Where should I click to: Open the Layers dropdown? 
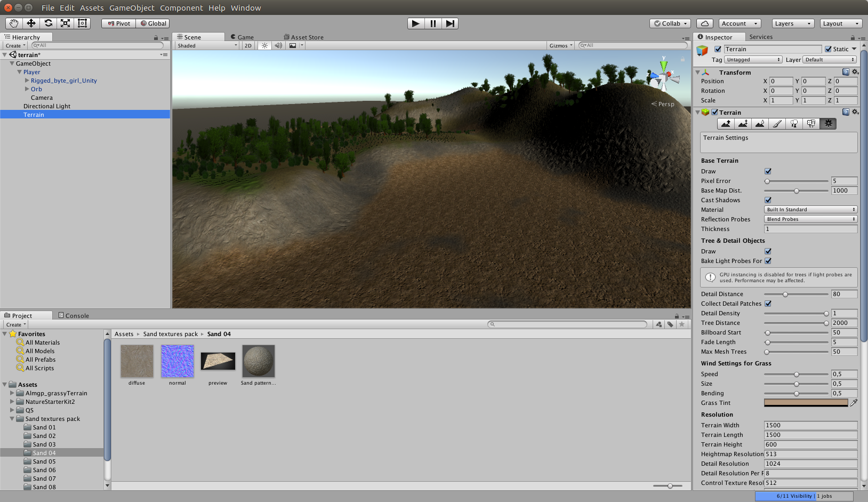[x=793, y=23]
